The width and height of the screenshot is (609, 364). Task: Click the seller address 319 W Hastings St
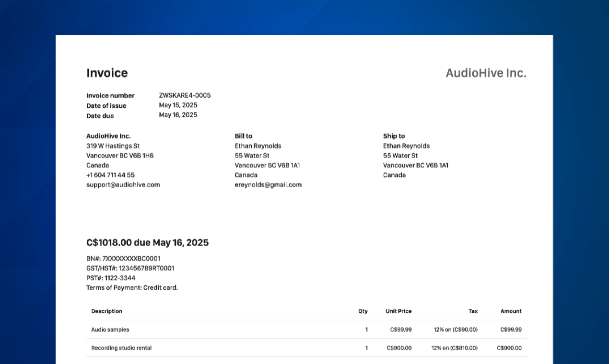coord(113,146)
